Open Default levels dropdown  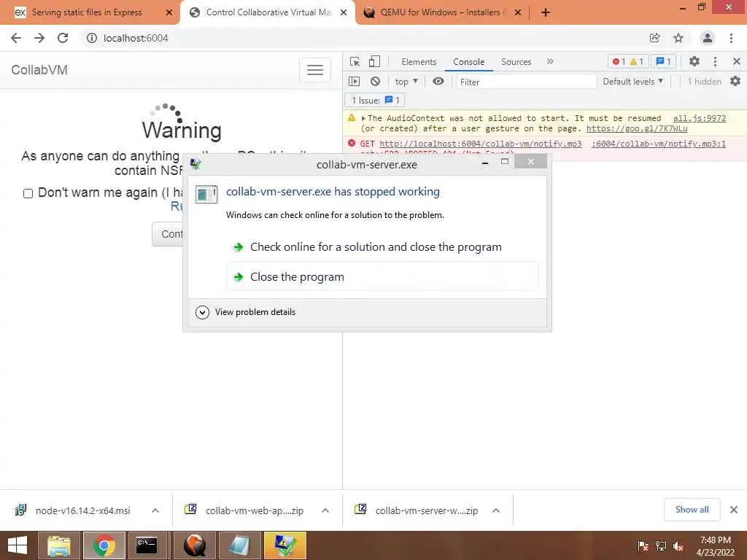point(632,82)
